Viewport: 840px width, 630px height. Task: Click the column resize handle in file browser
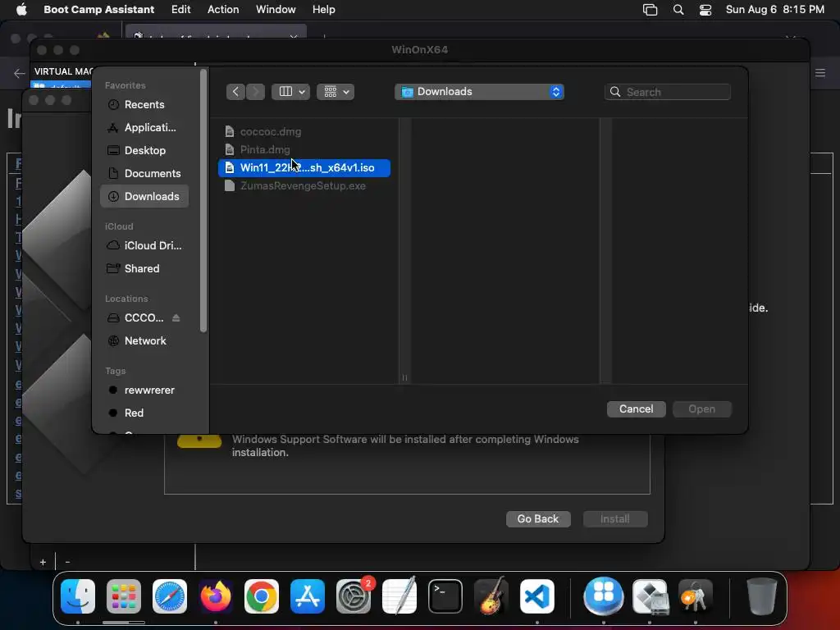point(404,377)
